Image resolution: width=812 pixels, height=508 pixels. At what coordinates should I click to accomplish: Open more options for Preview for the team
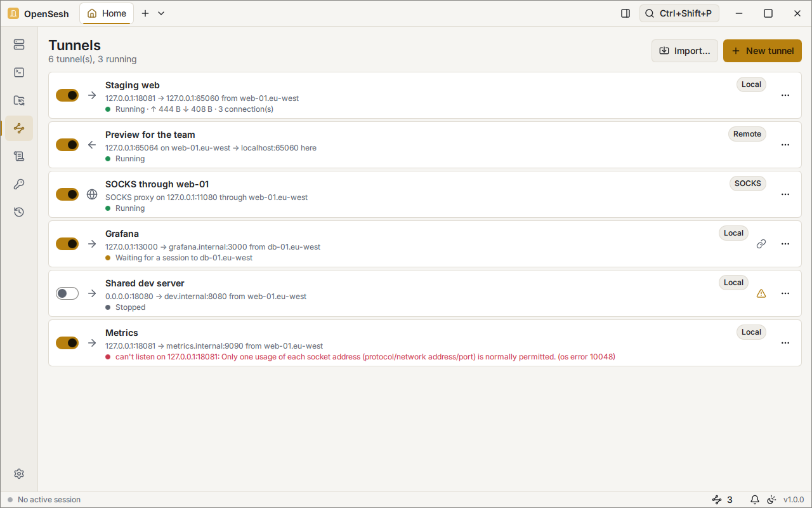[x=785, y=145]
